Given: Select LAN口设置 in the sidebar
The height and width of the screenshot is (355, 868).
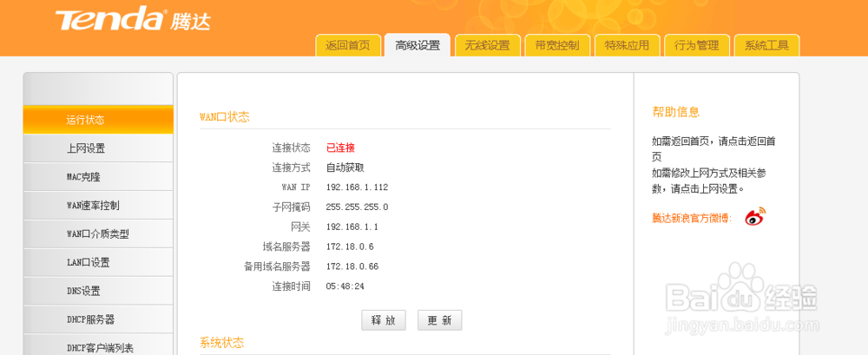Looking at the screenshot, I should click(98, 262).
